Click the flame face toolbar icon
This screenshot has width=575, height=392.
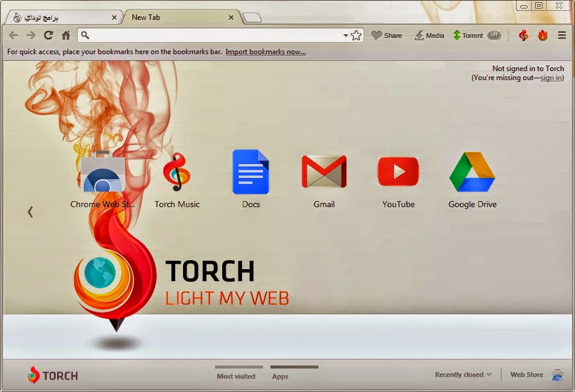(x=542, y=36)
